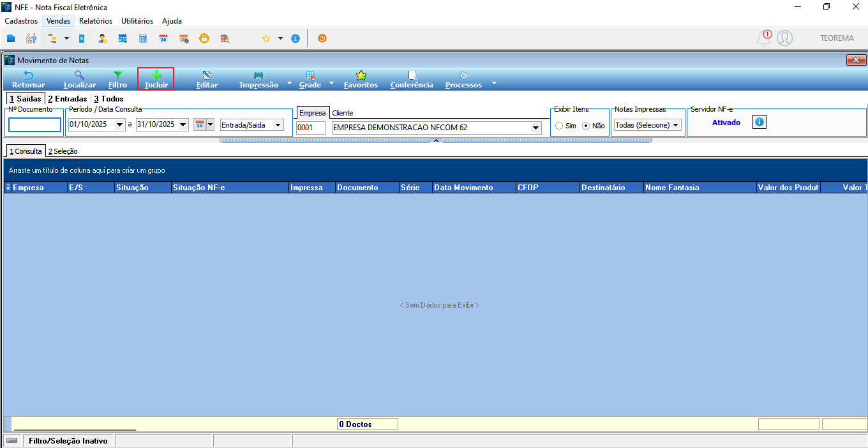Open EMPRESA DEMONSTRACAO NFCOM 62 dropdown
The width and height of the screenshot is (868, 448).
pyautogui.click(x=535, y=128)
